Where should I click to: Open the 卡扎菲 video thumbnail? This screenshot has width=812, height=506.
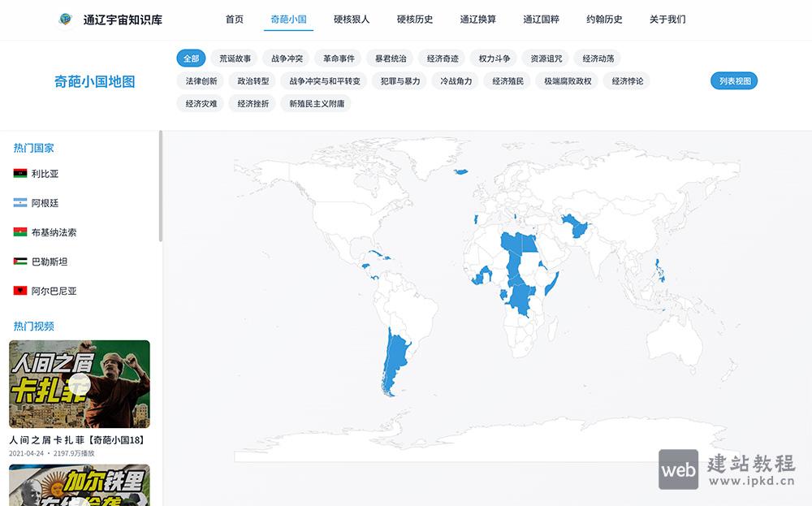coord(80,384)
